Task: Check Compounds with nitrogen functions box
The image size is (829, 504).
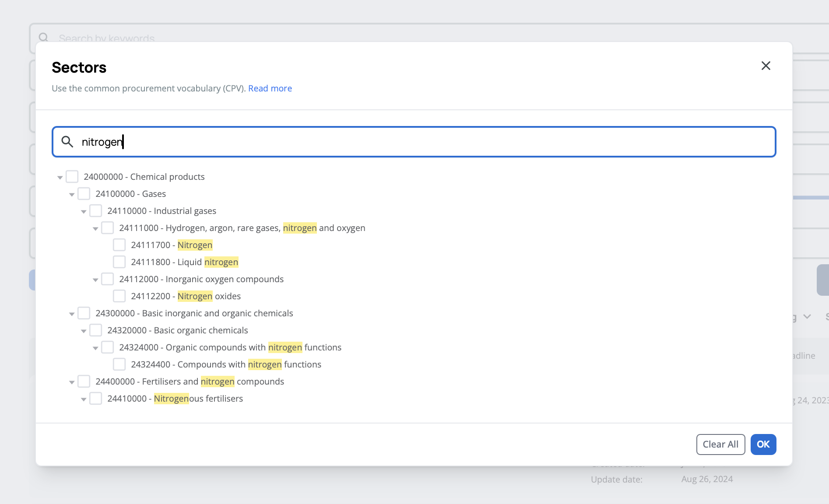Action: (x=119, y=364)
